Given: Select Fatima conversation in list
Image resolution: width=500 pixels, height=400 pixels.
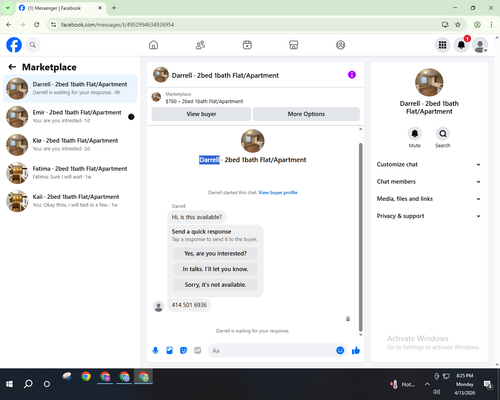Looking at the screenshot, I should point(70,173).
